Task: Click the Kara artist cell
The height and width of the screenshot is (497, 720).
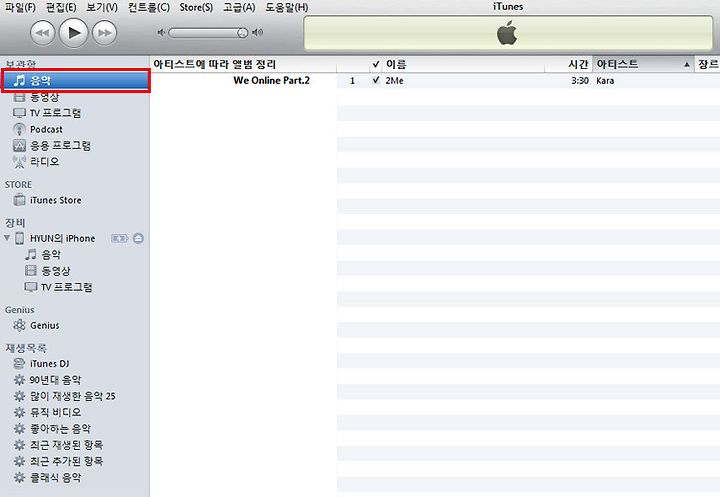Action: click(x=605, y=81)
